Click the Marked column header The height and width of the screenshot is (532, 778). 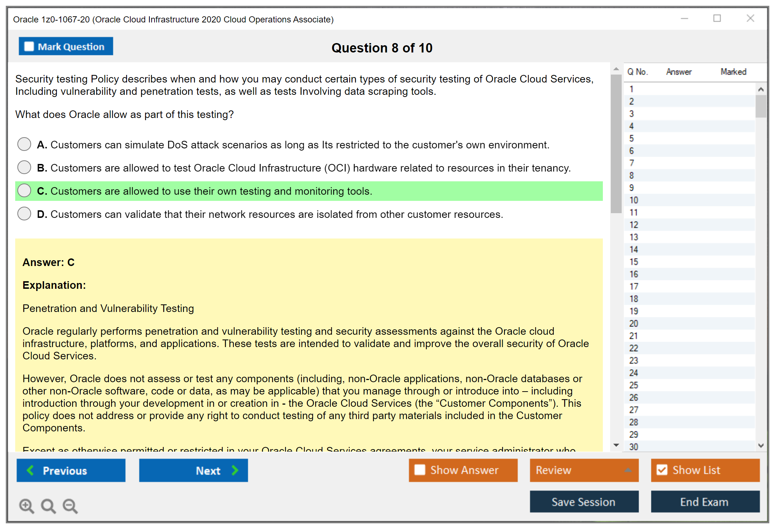point(733,72)
